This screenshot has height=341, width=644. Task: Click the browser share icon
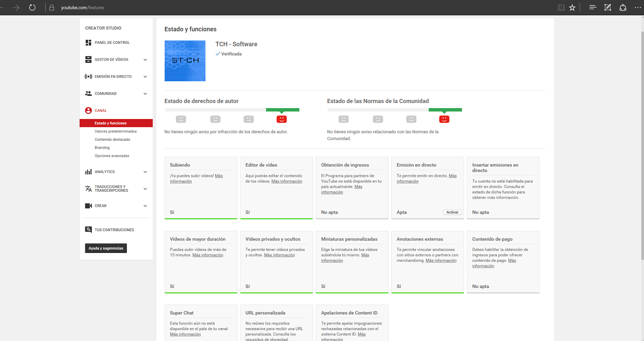coord(623,8)
